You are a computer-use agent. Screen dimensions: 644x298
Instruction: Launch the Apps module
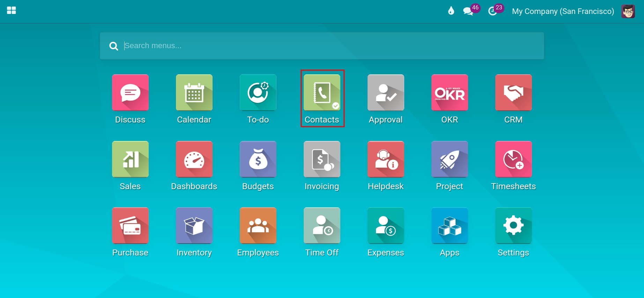point(450,225)
